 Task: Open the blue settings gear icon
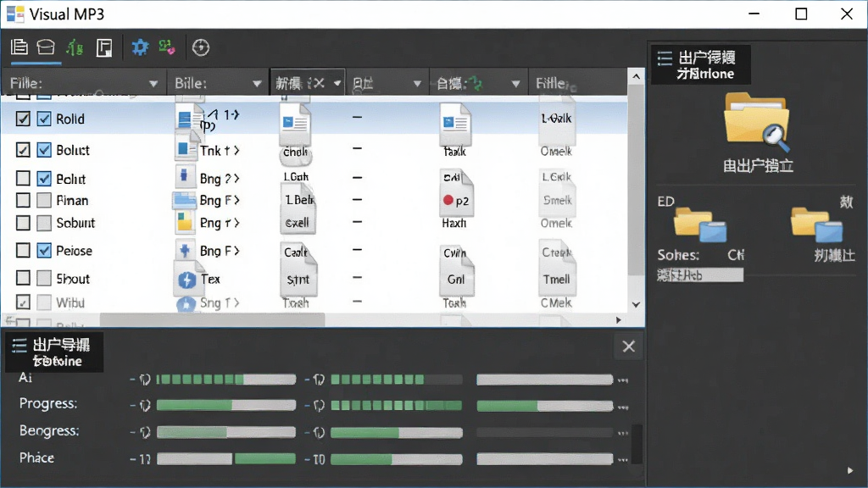click(x=140, y=47)
